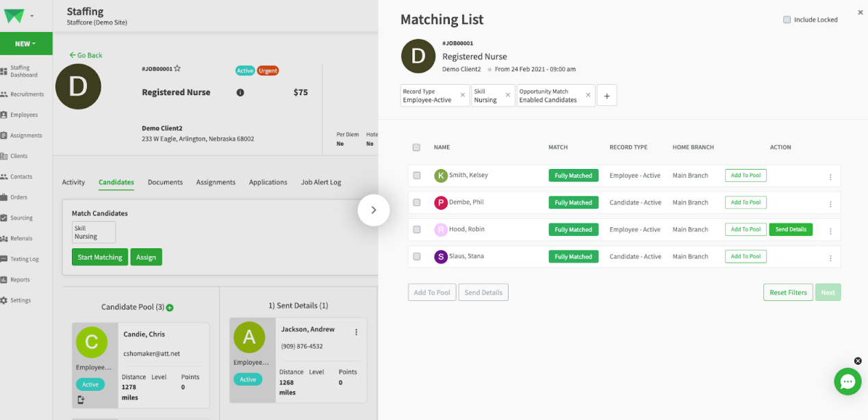Image resolution: width=868 pixels, height=420 pixels.
Task: Tick the select-all checkbox in table header
Action: click(x=417, y=148)
